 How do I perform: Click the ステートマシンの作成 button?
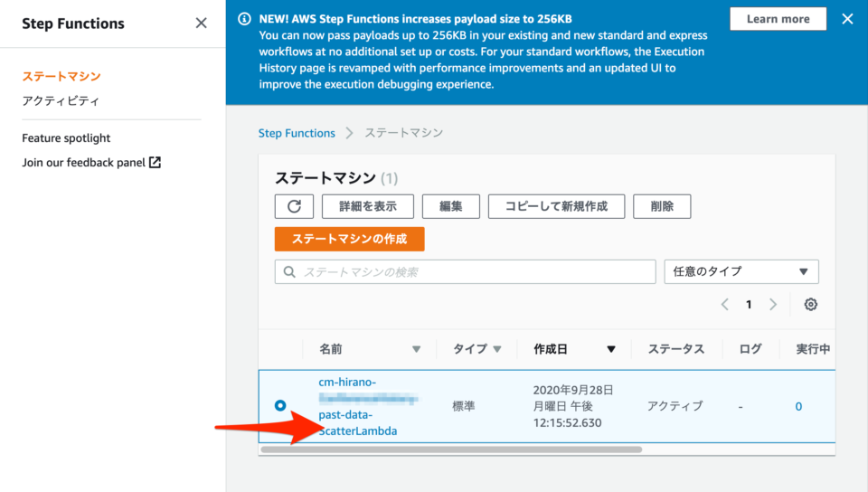coord(349,239)
